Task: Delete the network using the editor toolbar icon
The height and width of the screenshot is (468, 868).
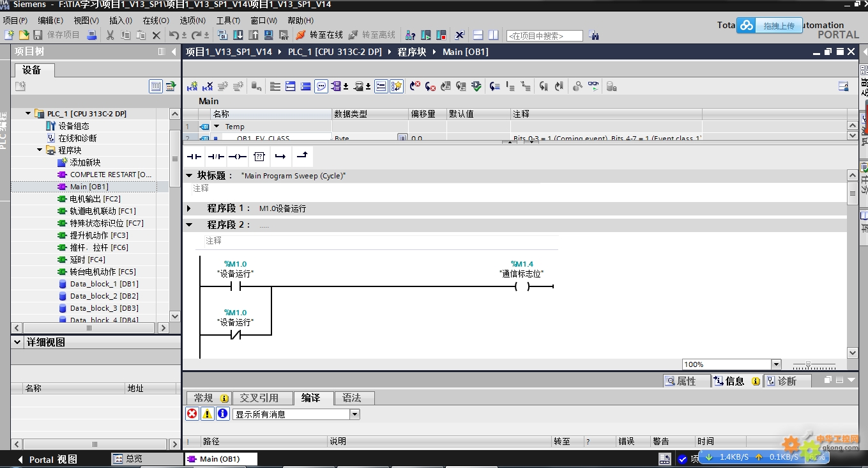Action: click(208, 86)
